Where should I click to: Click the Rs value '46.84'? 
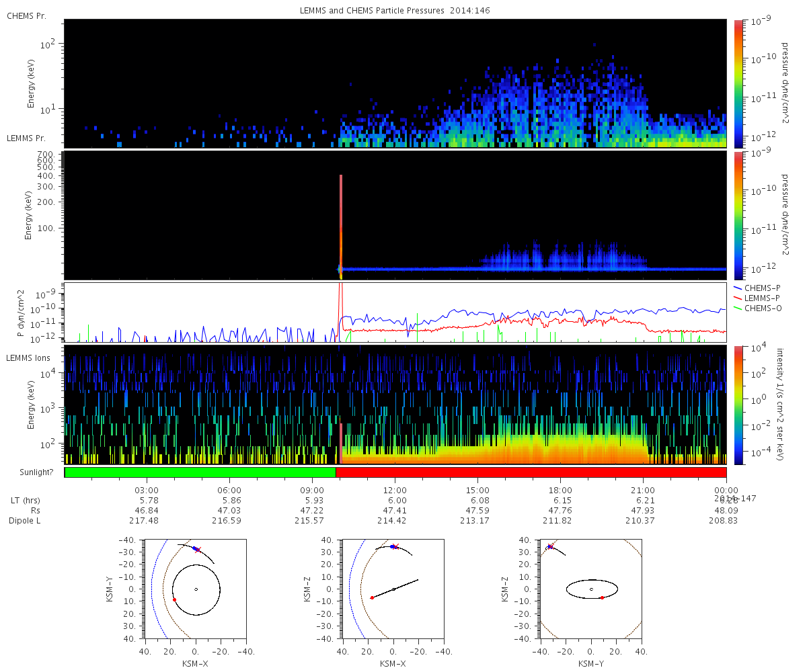click(147, 511)
